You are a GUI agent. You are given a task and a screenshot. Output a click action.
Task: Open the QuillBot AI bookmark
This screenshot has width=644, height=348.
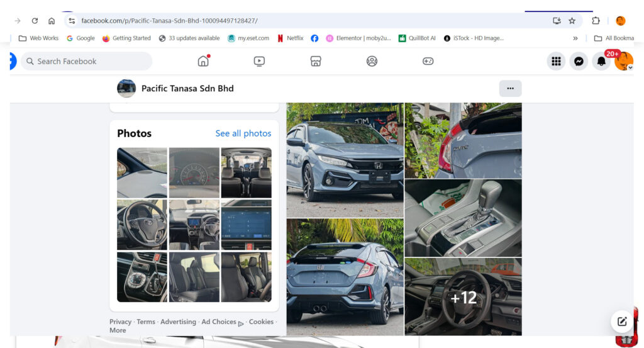[x=417, y=38]
